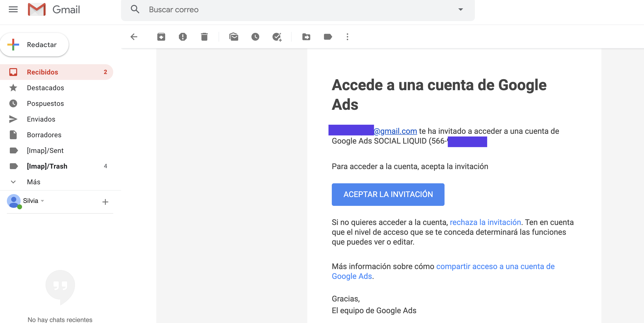Click label icon beside [Imap]/Sent
Screen dimensions: 644x323
pos(13,150)
